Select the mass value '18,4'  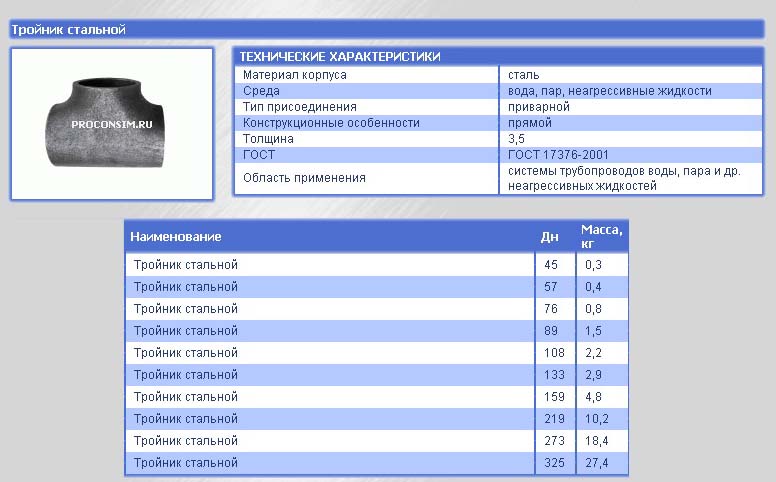click(597, 440)
